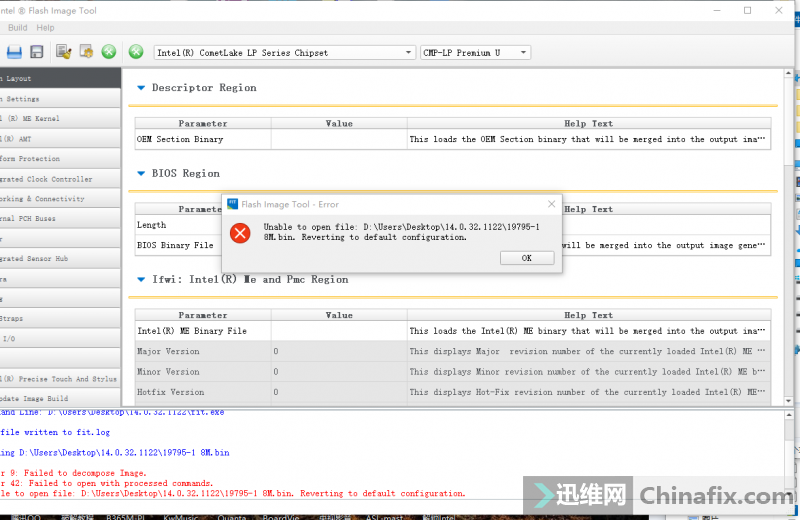
Task: Select the Networking & Connectivity sidebar tab
Action: pyautogui.click(x=60, y=199)
